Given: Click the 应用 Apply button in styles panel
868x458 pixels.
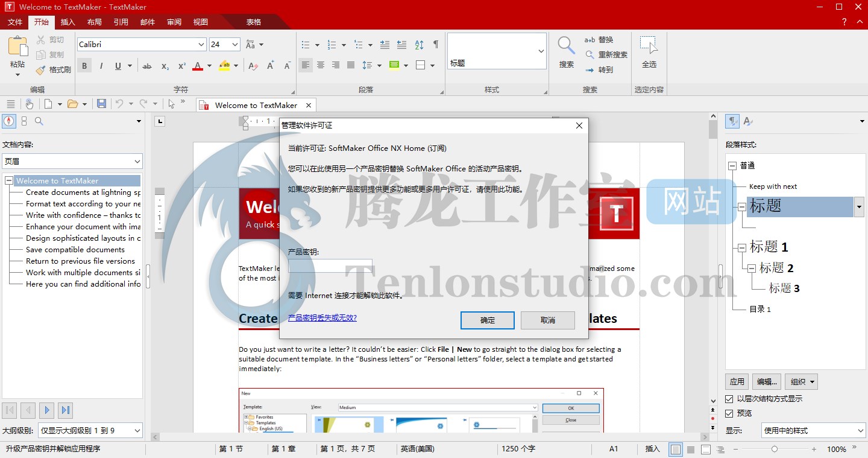Looking at the screenshot, I should 737,382.
